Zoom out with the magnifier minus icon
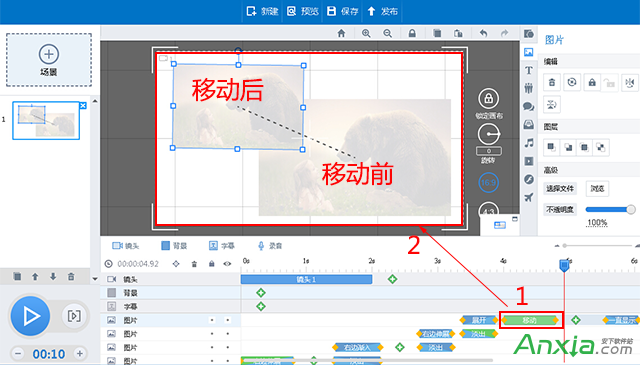640x365 pixels. coord(387,33)
